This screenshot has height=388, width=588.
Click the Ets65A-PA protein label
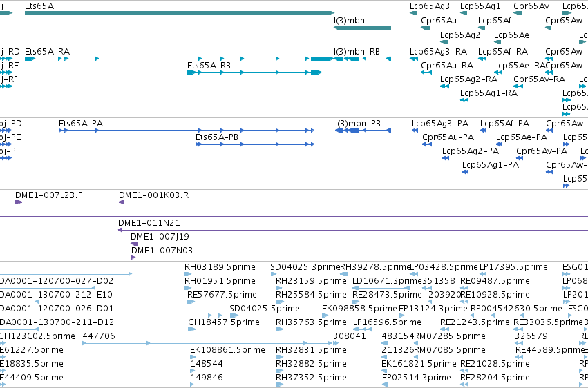(x=81, y=123)
